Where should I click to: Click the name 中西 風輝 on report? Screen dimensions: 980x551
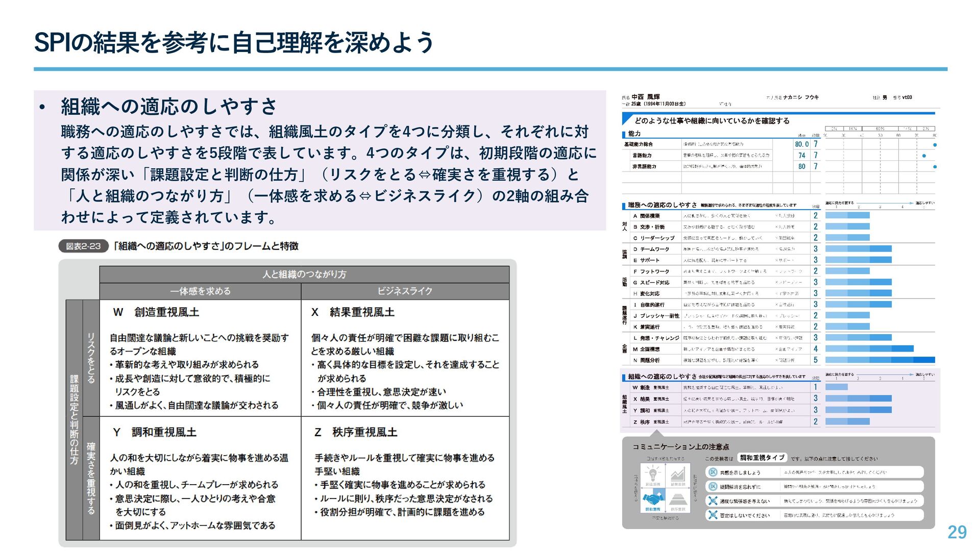point(646,97)
